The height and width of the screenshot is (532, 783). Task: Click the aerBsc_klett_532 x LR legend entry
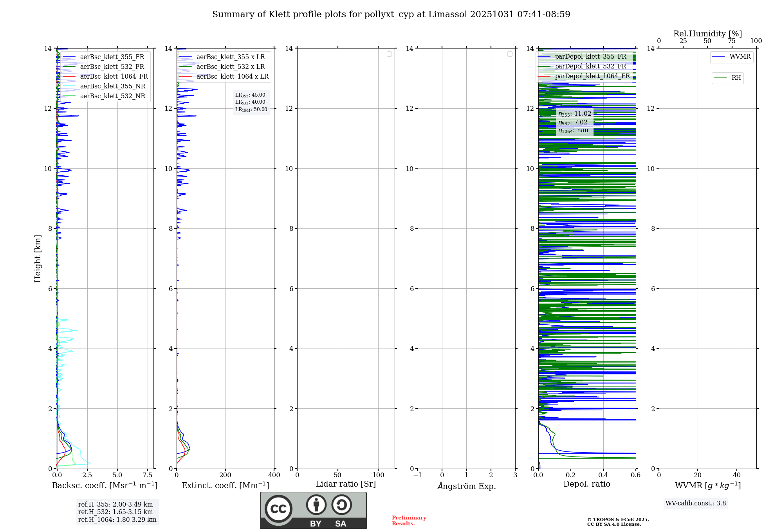230,67
